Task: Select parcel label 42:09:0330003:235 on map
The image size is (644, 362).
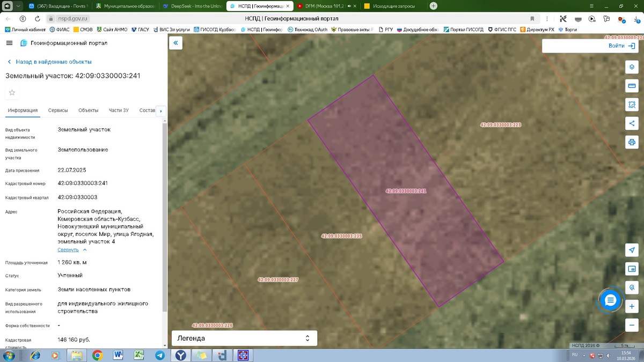Action: [342, 236]
